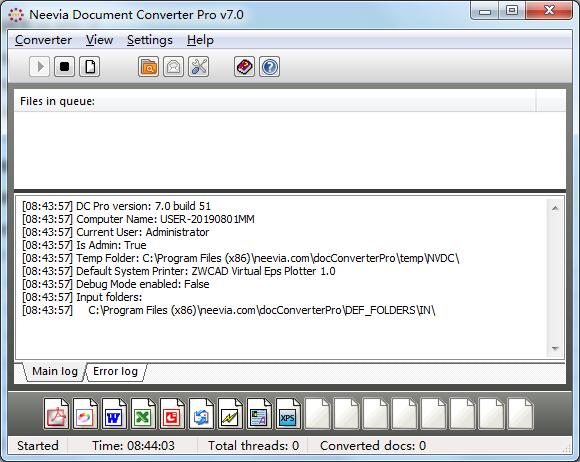
Task: Open the orange folder search icon
Action: click(x=148, y=67)
